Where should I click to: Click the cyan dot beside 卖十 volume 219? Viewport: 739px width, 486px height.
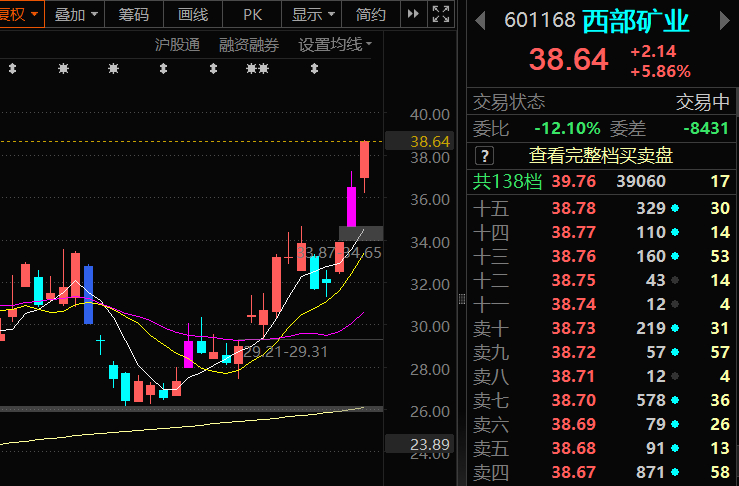click(675, 328)
